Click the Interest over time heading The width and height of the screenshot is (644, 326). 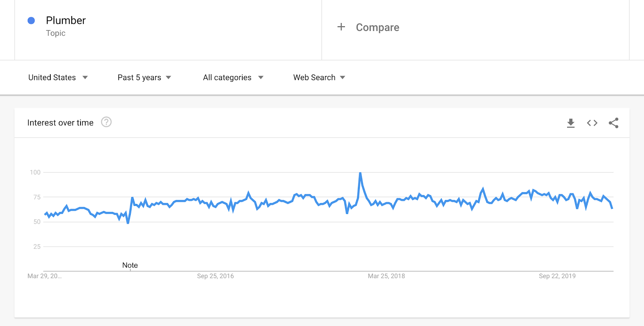[60, 123]
